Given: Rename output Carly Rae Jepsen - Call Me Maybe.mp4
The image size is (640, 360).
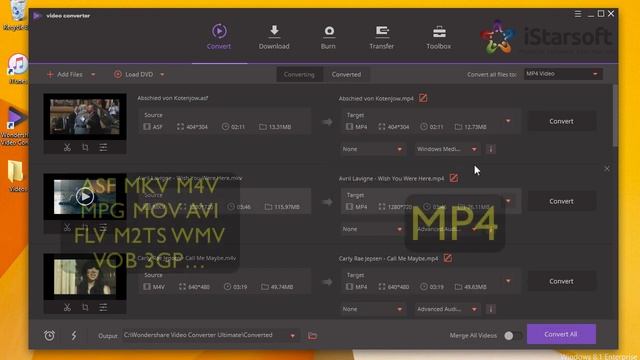Looking at the screenshot, I should (x=448, y=258).
